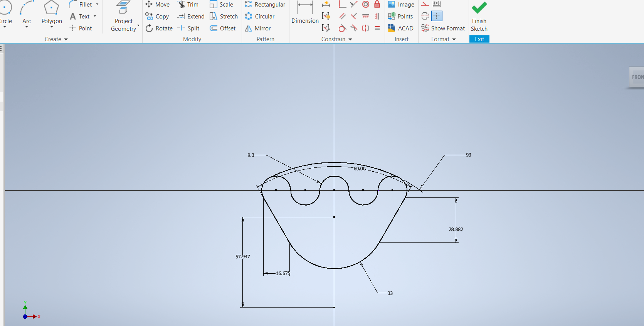Toggle the Center Point format option

point(437,16)
